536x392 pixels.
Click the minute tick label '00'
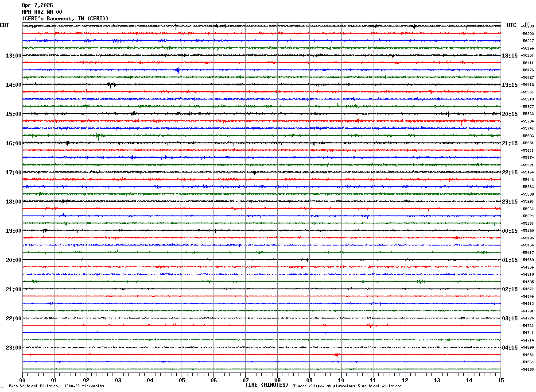22,380
